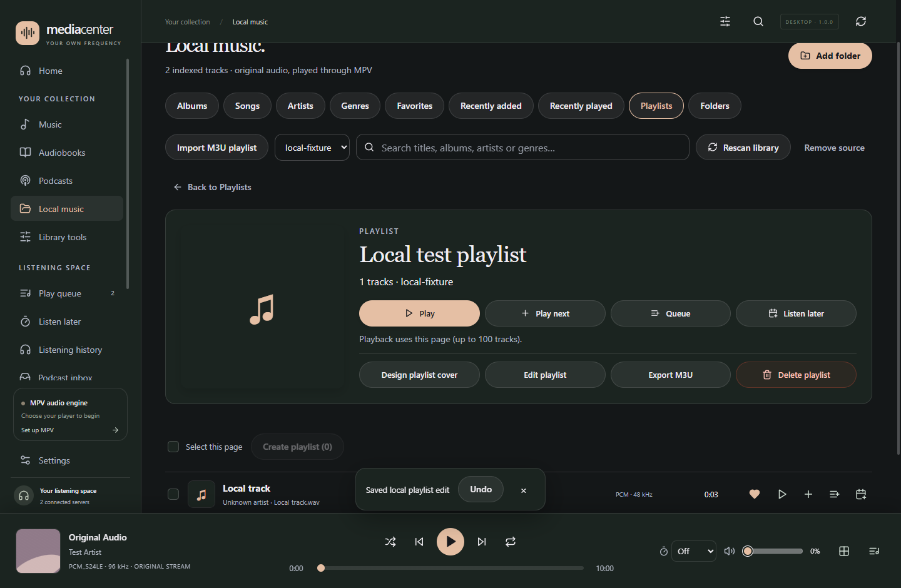This screenshot has width=901, height=588.
Task: Open Listen later in sidebar
Action: coord(67,322)
